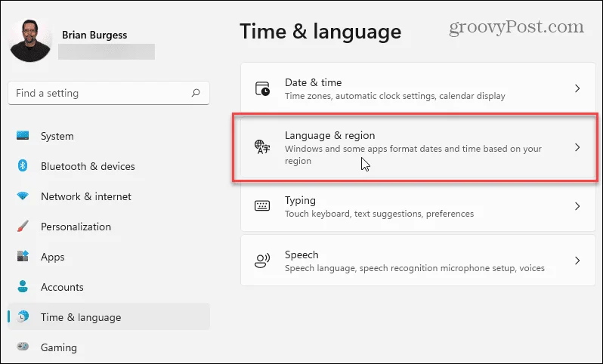
Task: Click the search magnifier icon
Action: tap(196, 93)
